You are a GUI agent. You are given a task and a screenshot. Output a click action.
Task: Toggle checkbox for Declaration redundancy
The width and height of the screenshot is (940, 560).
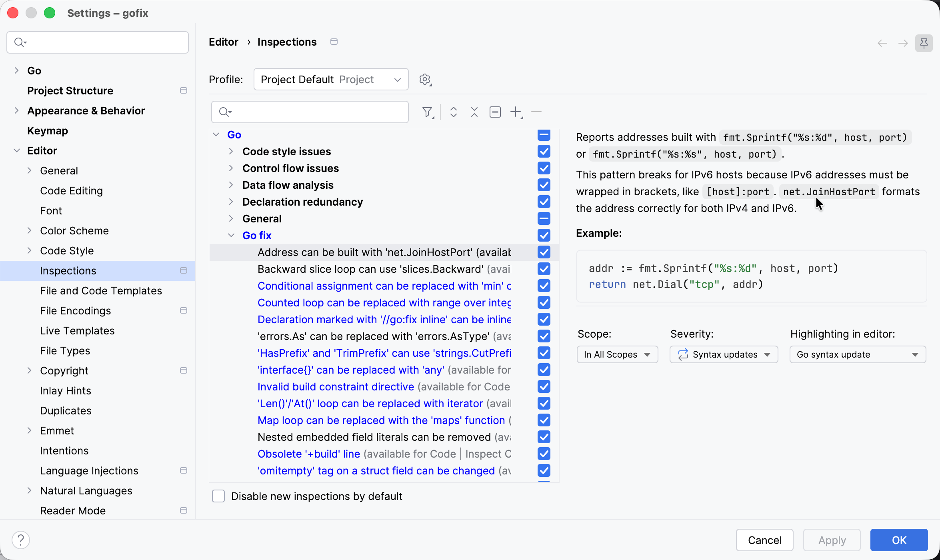544,202
